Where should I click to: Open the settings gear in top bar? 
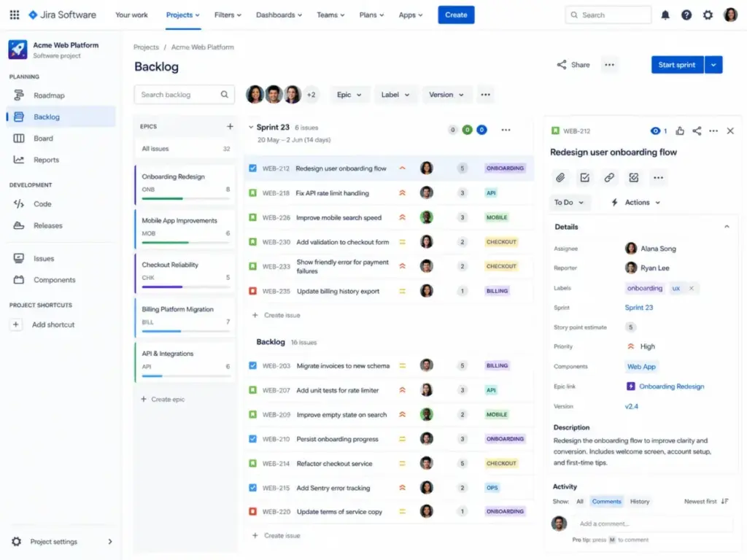click(708, 15)
